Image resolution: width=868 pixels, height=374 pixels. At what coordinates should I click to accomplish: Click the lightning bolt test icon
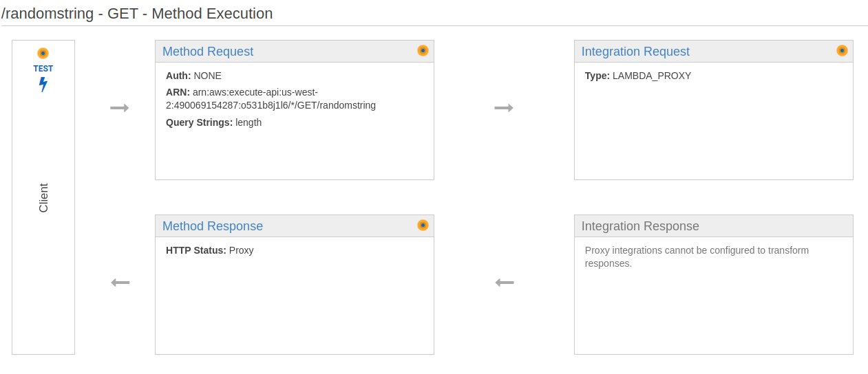click(43, 85)
